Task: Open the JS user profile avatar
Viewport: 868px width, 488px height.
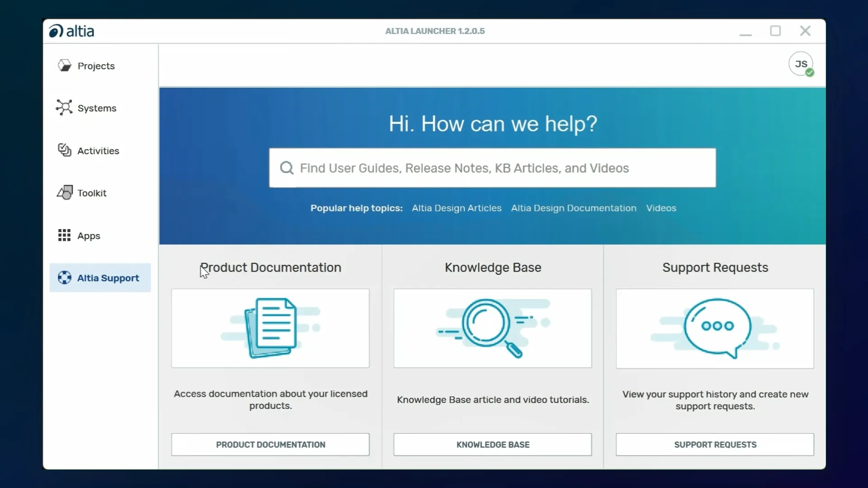Action: [x=801, y=64]
